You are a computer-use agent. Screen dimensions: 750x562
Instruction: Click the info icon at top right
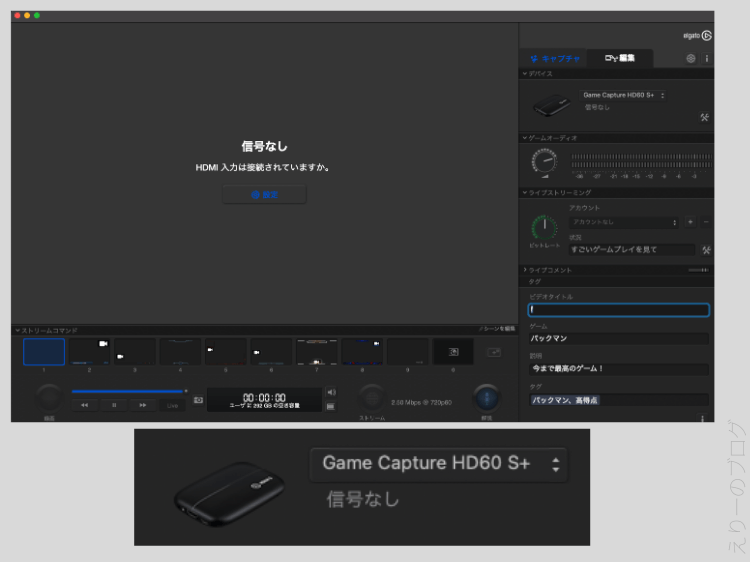coord(706,58)
